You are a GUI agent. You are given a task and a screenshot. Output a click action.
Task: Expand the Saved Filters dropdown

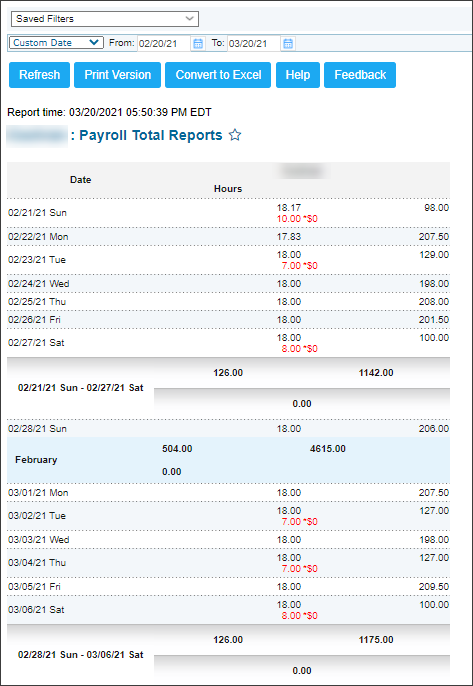[105, 19]
